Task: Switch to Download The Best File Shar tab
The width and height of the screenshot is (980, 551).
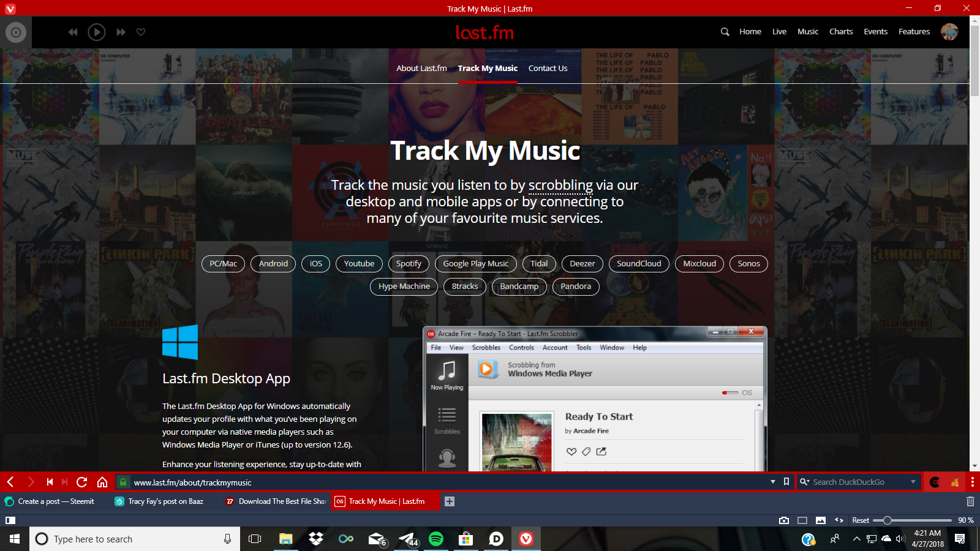Action: (x=276, y=501)
